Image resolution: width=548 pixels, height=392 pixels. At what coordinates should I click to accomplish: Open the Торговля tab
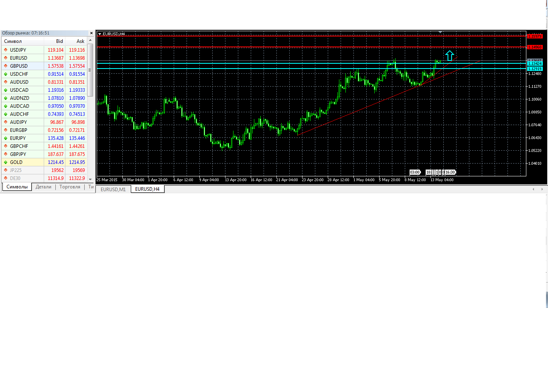[70, 187]
